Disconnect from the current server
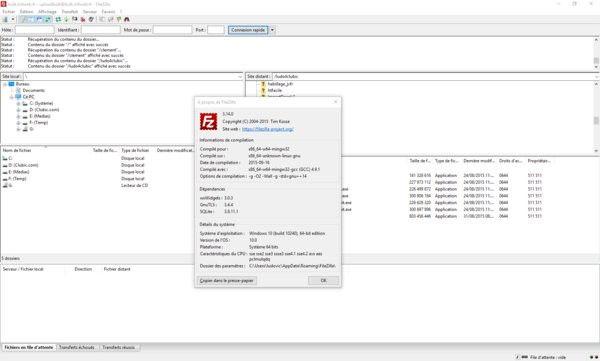Image resolution: width=600 pixels, height=361 pixels. pos(83,19)
